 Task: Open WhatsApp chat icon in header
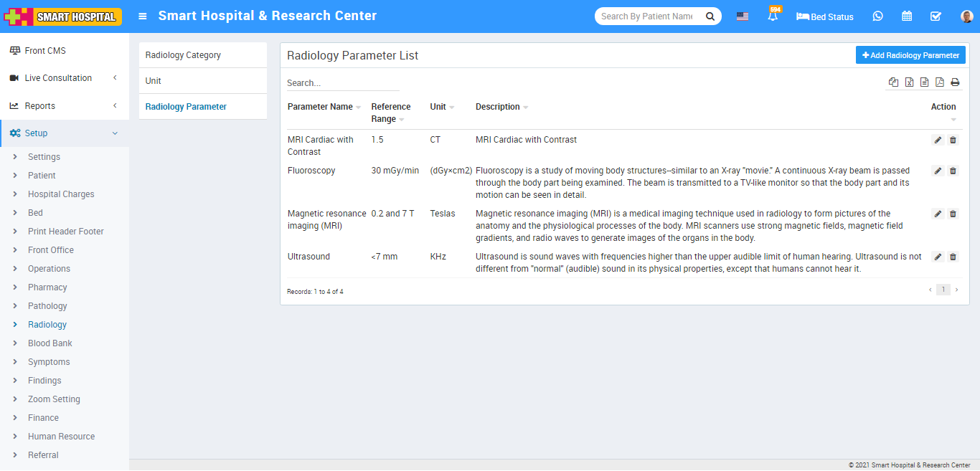click(877, 16)
